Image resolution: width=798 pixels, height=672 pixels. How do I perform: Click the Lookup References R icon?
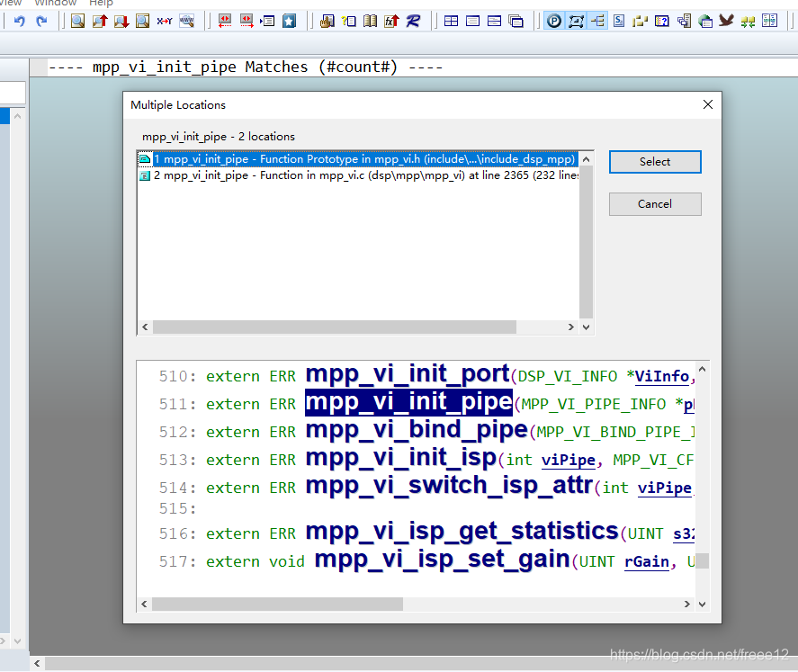point(413,21)
